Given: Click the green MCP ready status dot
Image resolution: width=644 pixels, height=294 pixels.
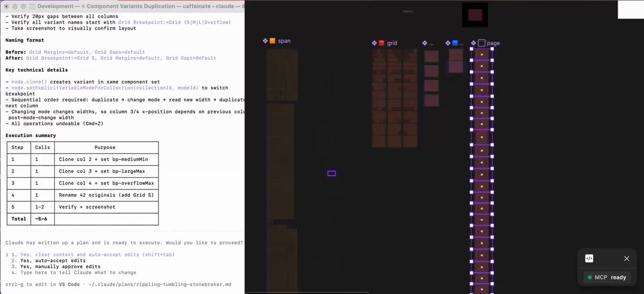Looking at the screenshot, I should coord(590,277).
